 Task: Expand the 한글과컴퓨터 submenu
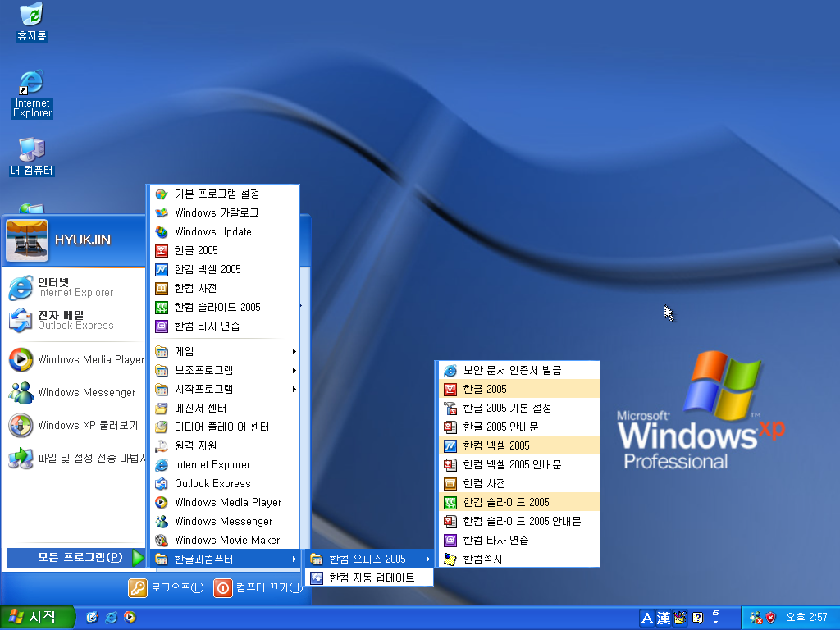[224, 559]
